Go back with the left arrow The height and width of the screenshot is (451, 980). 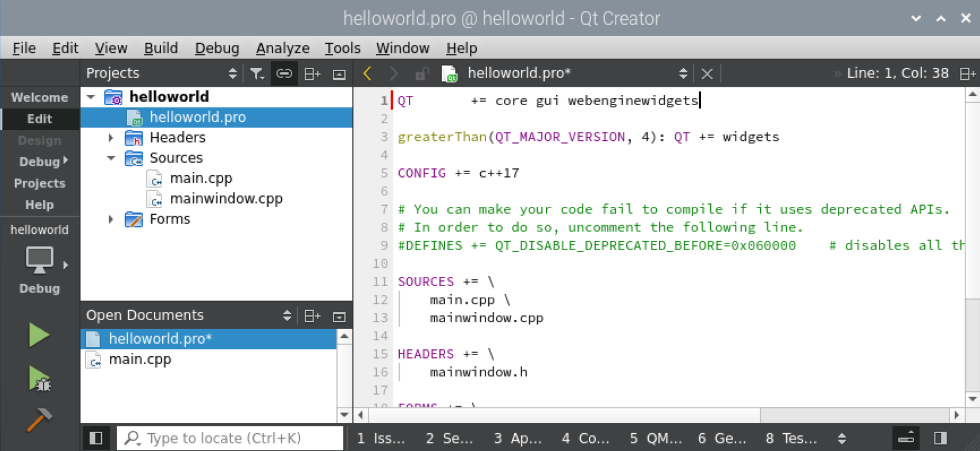point(368,74)
